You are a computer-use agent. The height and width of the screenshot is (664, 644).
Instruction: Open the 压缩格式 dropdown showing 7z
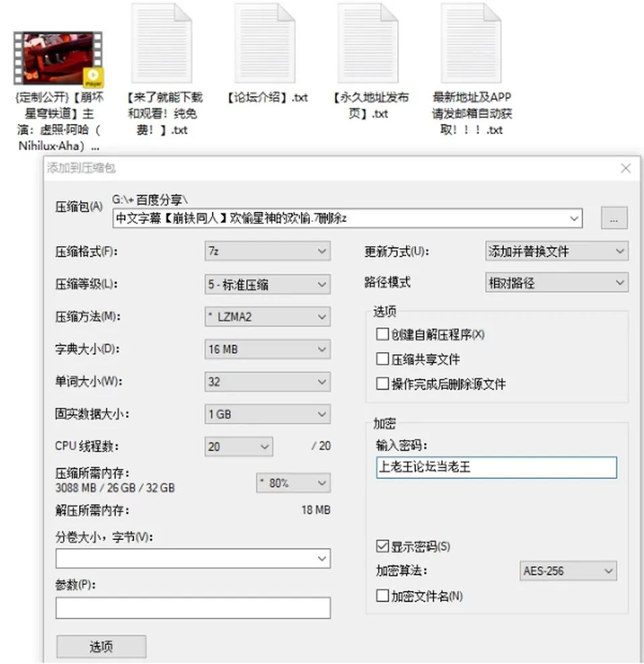tap(268, 251)
